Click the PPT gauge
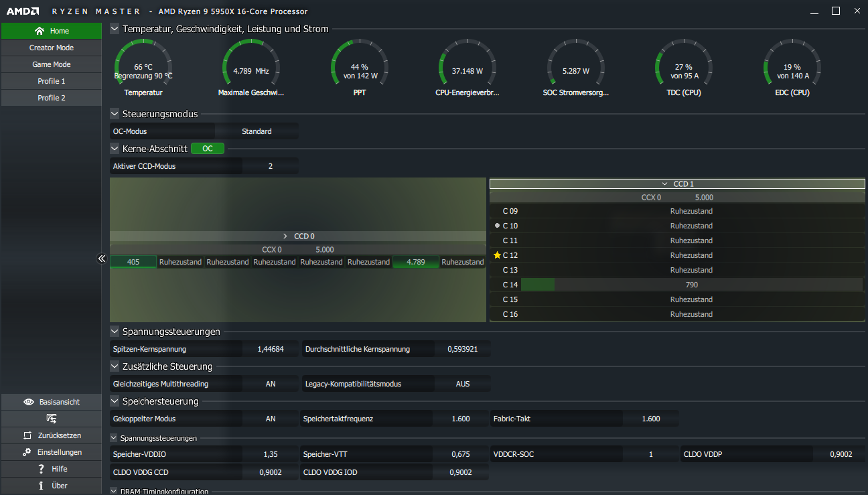The width and height of the screenshot is (868, 495). pos(360,66)
